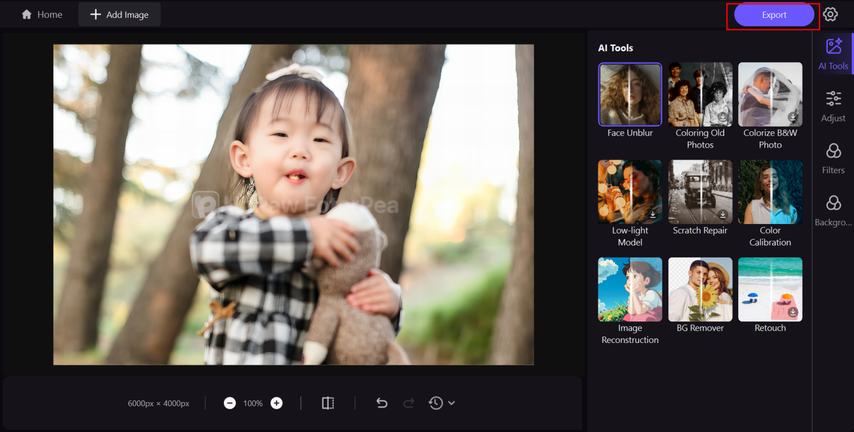Image resolution: width=854 pixels, height=432 pixels.
Task: Click the zoom out minus button
Action: click(230, 403)
